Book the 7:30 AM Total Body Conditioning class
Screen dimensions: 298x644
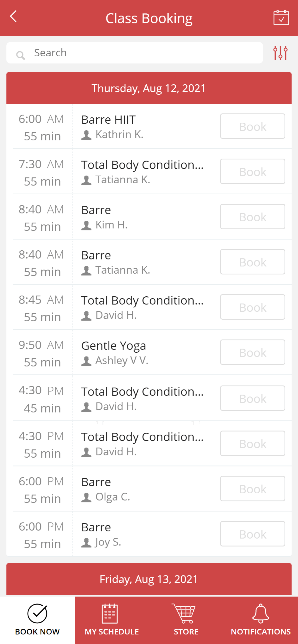(252, 172)
